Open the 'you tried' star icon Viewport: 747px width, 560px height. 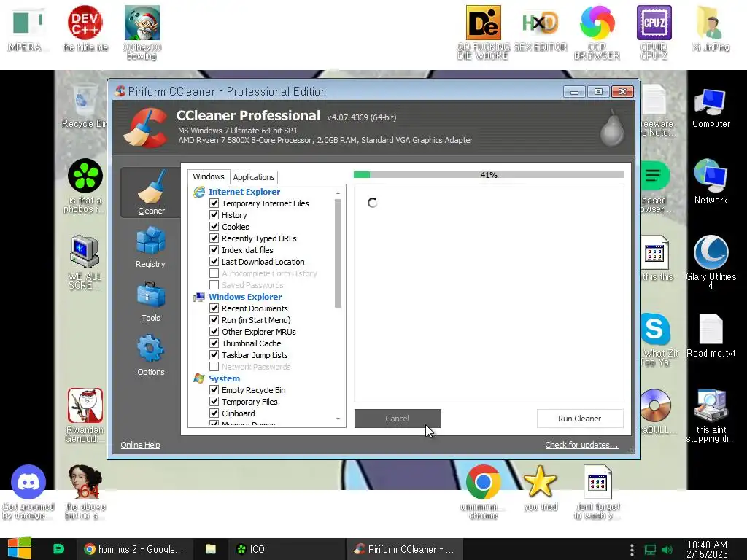click(541, 488)
